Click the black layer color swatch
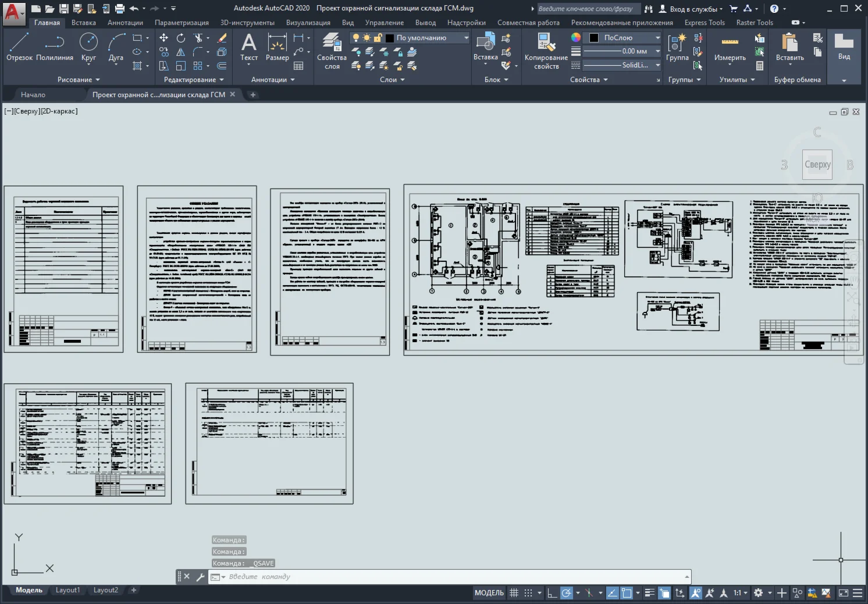Screen dimensions: 868x604 click(390, 38)
